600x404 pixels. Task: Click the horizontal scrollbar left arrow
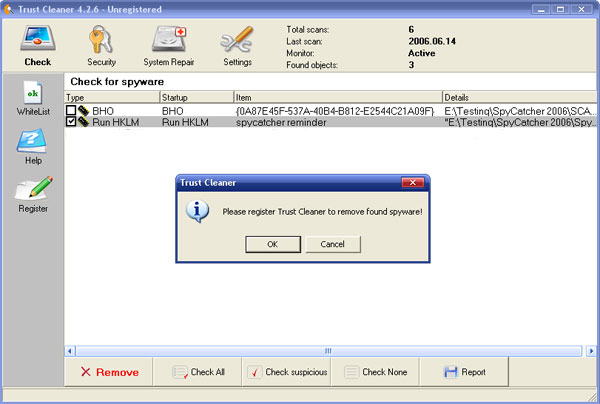pos(70,351)
